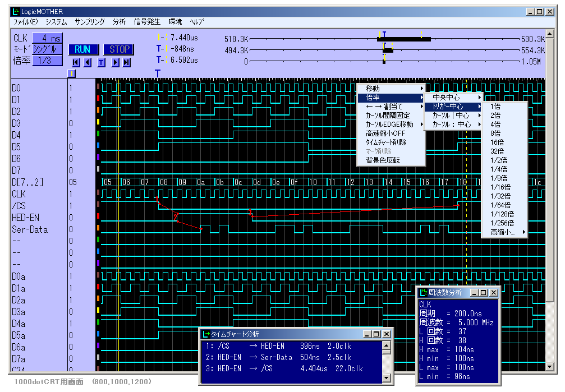565x392 pixels.
Task: Click the T trigger position button
Action: (101, 62)
